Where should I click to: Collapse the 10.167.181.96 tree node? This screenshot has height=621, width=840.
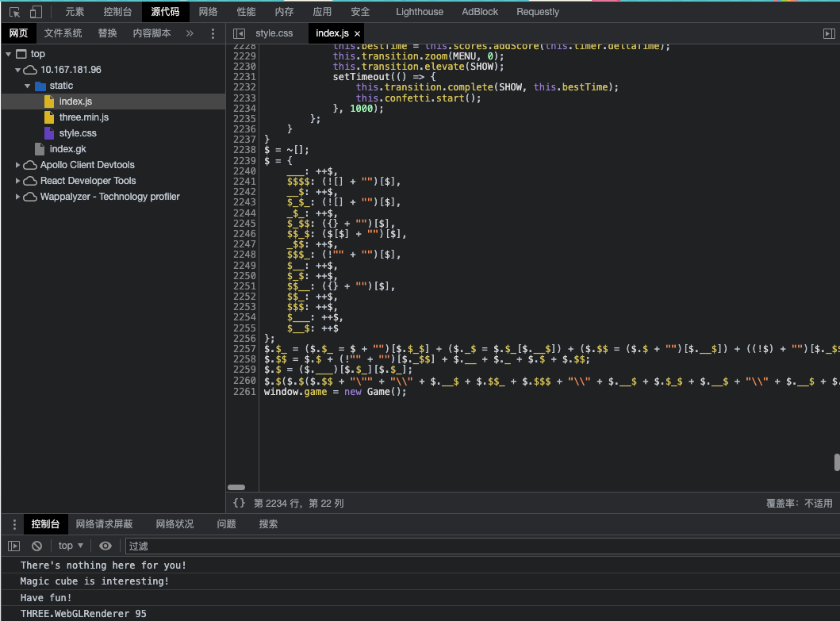pos(19,70)
